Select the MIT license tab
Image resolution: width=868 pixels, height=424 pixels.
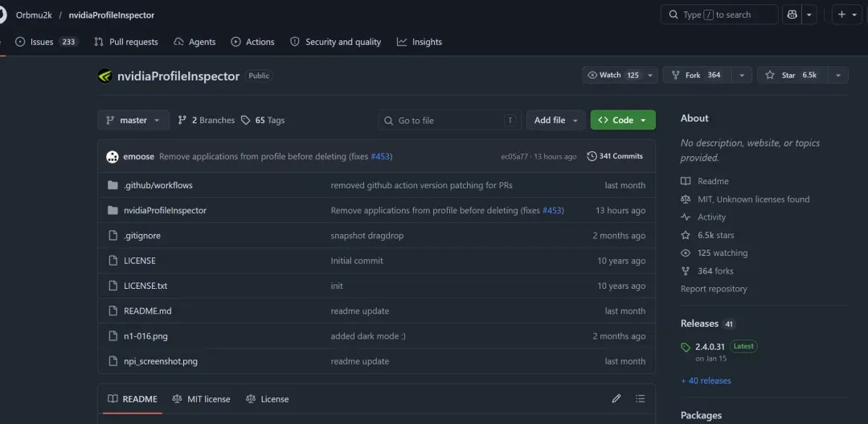201,399
